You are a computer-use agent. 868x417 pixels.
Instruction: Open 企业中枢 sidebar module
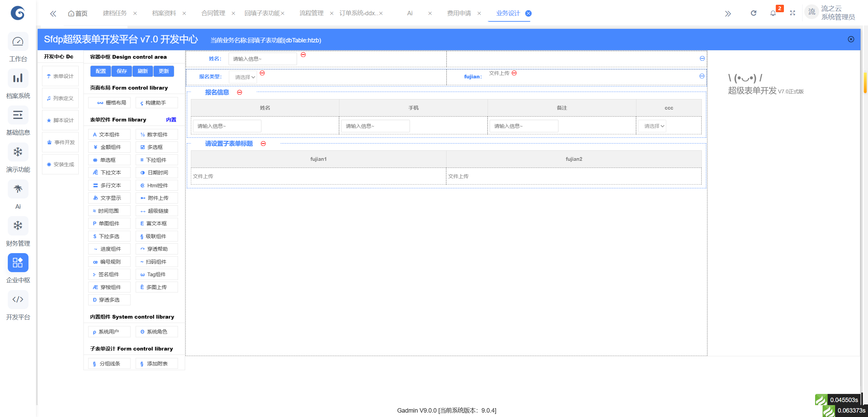[18, 263]
